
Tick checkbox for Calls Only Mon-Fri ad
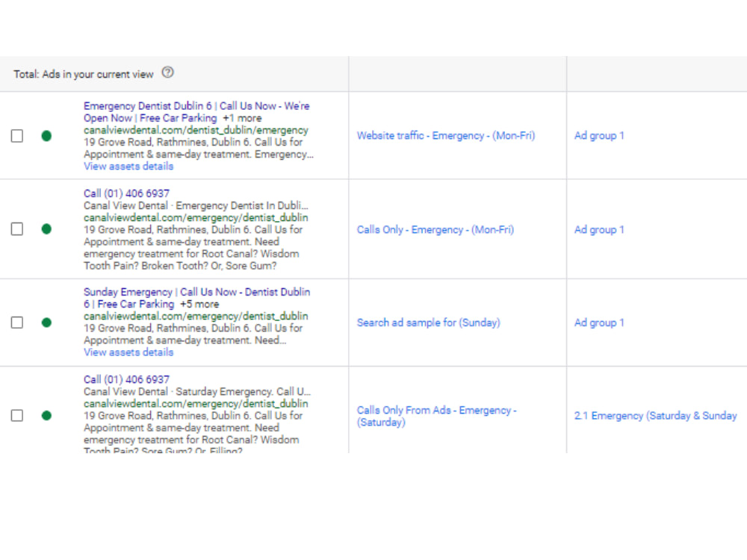17,229
